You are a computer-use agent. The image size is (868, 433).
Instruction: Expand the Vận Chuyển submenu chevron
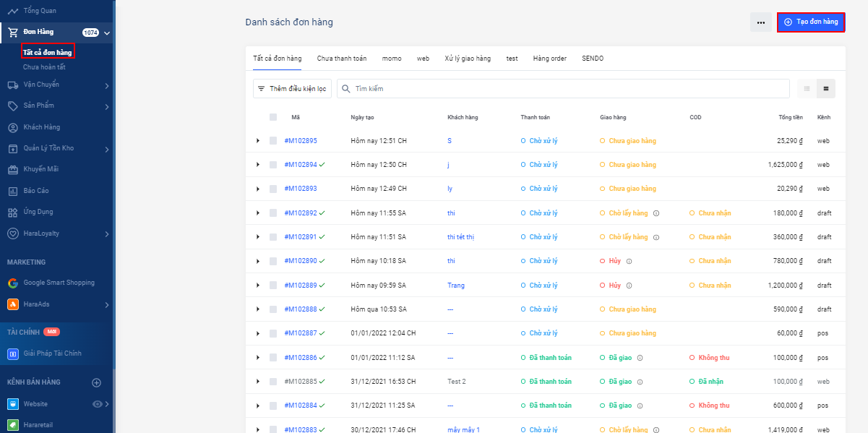[106, 86]
